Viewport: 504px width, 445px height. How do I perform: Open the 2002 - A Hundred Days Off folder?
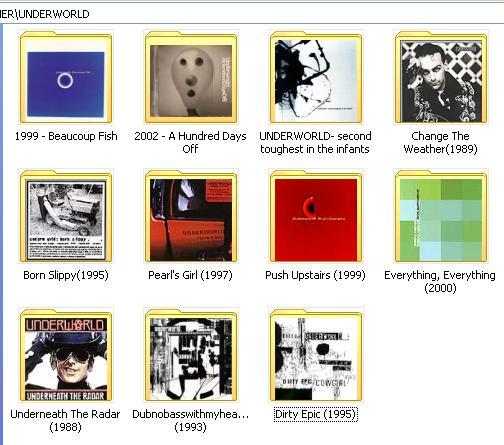[191, 77]
